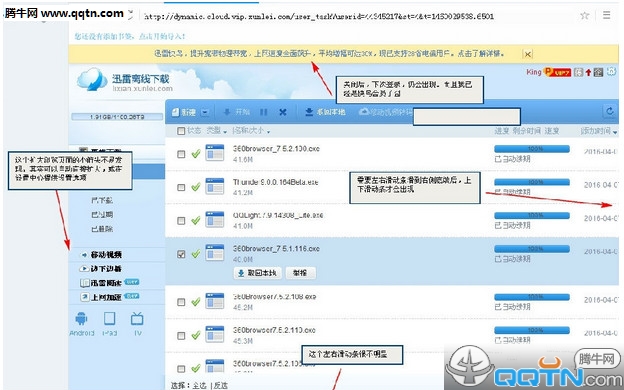Check the box for the 45.3M 360browser row
Screen dimensions: 624x390
pos(181,336)
